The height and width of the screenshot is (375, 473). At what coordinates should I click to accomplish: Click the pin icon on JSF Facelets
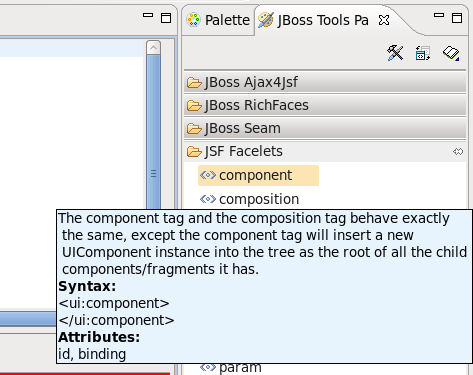point(458,152)
